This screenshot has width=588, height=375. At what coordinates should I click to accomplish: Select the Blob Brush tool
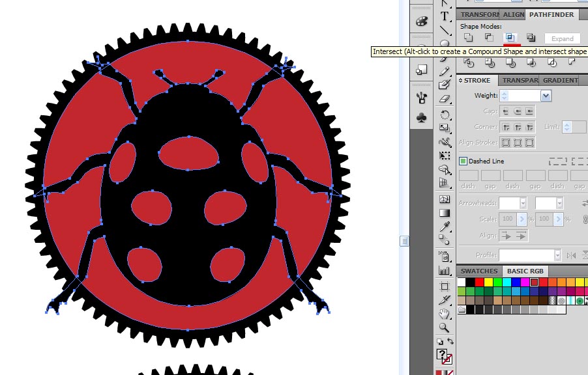pyautogui.click(x=445, y=85)
